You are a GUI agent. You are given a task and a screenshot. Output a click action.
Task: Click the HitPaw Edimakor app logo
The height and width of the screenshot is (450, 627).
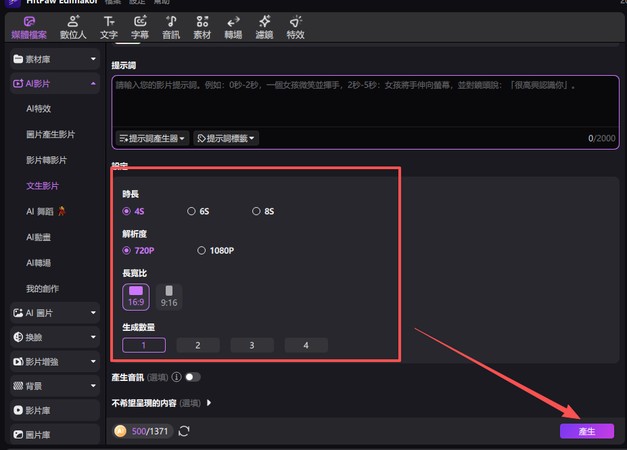13,2
